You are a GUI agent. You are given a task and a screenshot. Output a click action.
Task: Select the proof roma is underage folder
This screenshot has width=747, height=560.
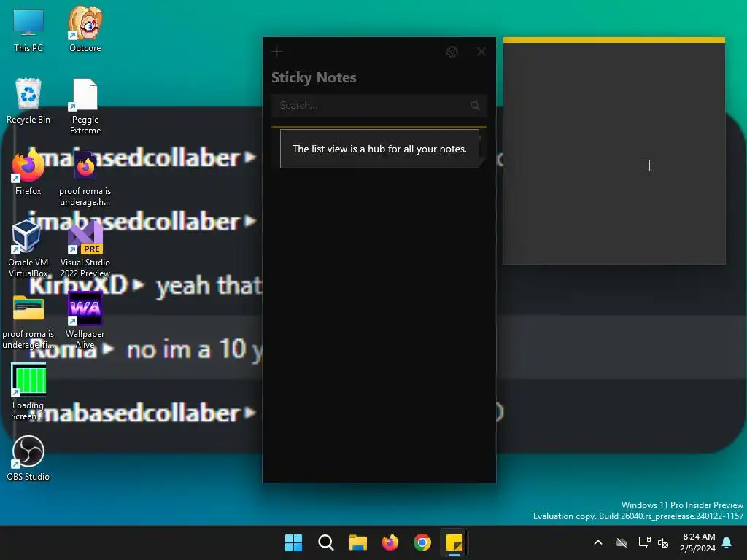[x=28, y=322]
